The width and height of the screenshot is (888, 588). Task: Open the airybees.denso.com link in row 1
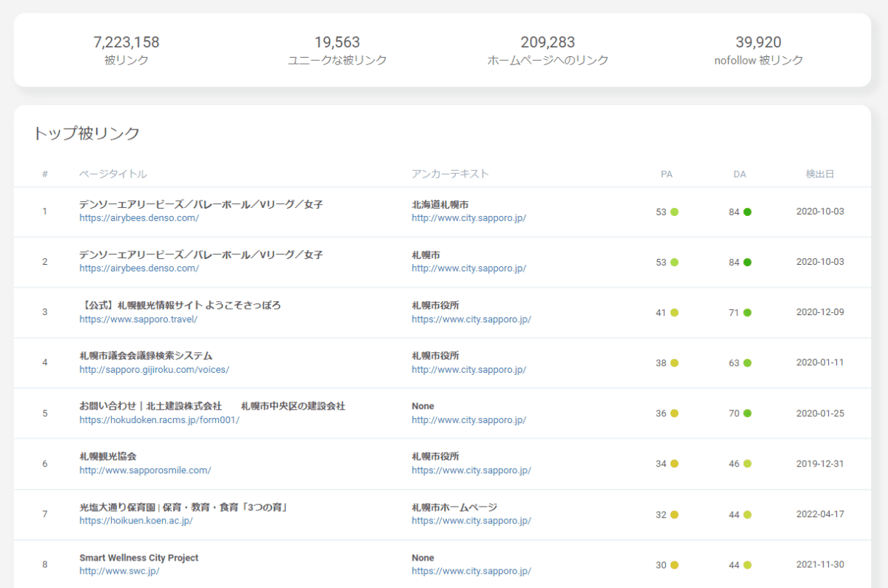click(139, 218)
